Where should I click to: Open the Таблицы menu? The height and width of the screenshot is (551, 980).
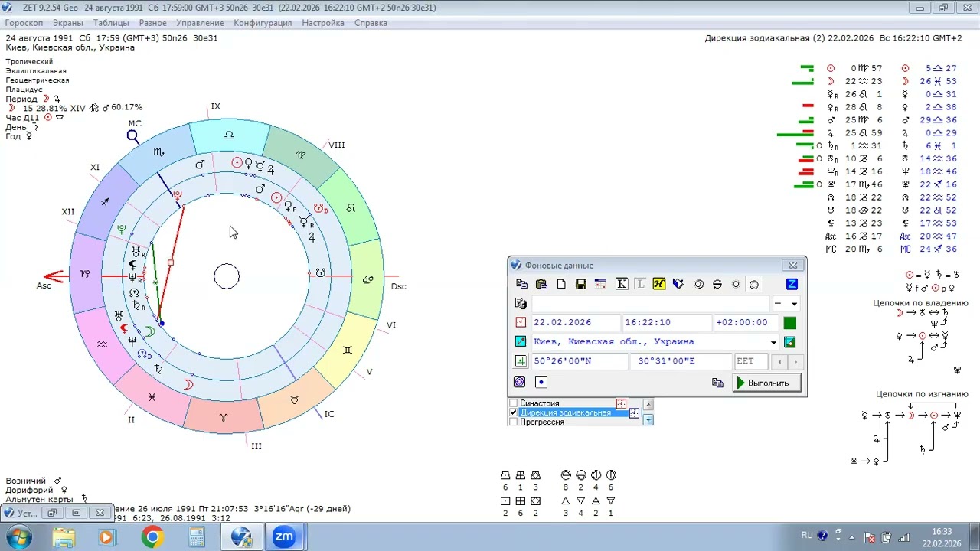click(111, 23)
